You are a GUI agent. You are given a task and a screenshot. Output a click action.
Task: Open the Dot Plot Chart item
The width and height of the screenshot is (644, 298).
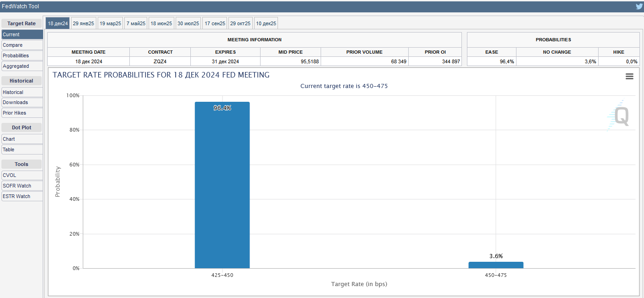(22, 139)
